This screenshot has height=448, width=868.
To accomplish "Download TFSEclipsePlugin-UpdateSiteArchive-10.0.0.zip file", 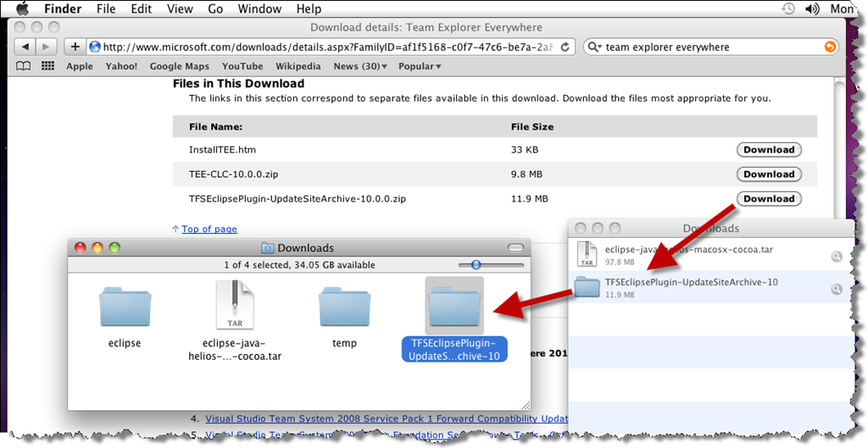I will pyautogui.click(x=769, y=198).
